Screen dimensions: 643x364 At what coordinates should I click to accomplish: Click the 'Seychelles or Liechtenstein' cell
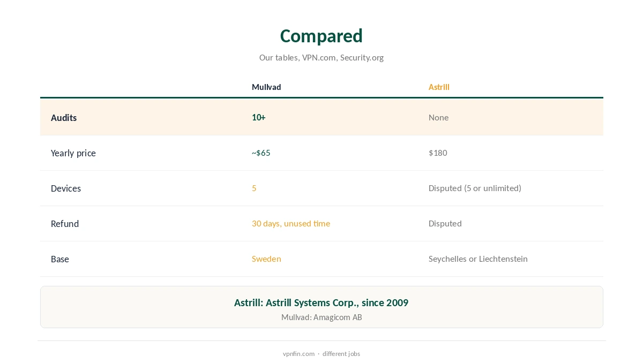pyautogui.click(x=478, y=259)
